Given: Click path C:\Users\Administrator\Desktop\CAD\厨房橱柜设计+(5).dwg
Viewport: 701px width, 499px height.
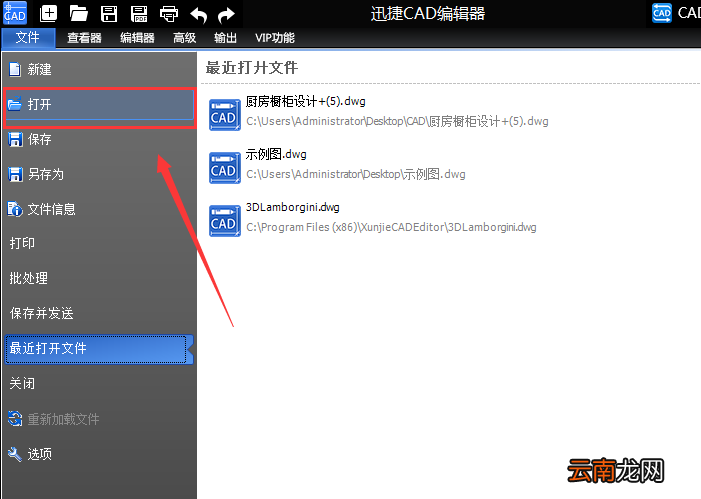Looking at the screenshot, I should pyautogui.click(x=397, y=121).
